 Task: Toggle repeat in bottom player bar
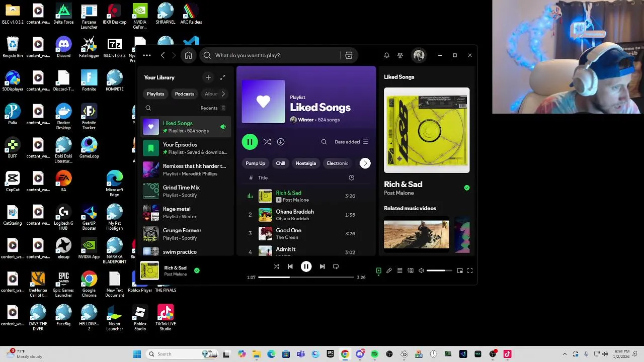coord(336,266)
